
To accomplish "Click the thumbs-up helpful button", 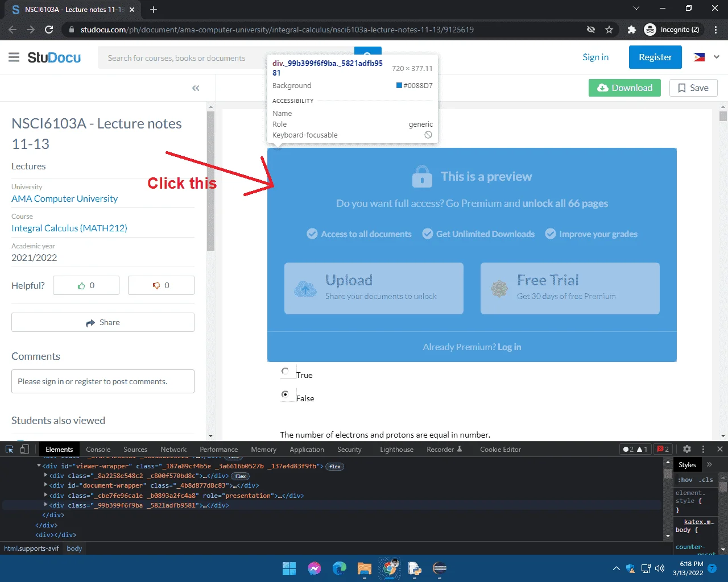I will (86, 285).
